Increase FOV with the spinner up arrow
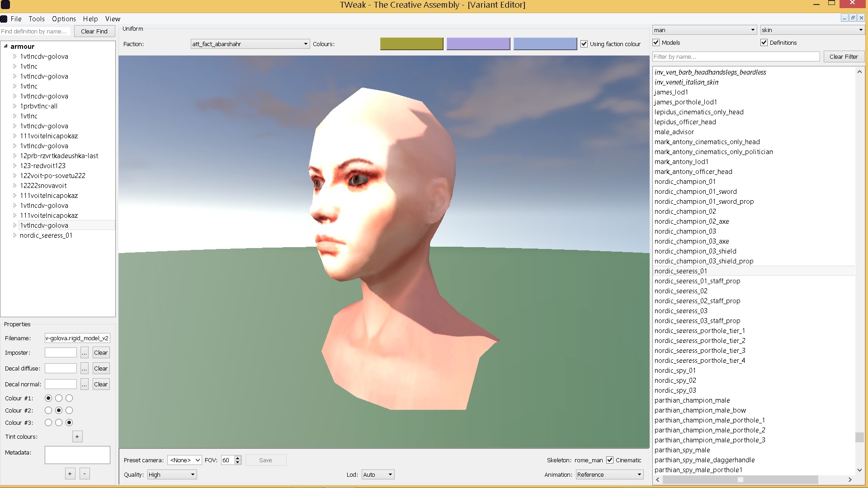Screen dimensions: 868x488 [x=238, y=458]
